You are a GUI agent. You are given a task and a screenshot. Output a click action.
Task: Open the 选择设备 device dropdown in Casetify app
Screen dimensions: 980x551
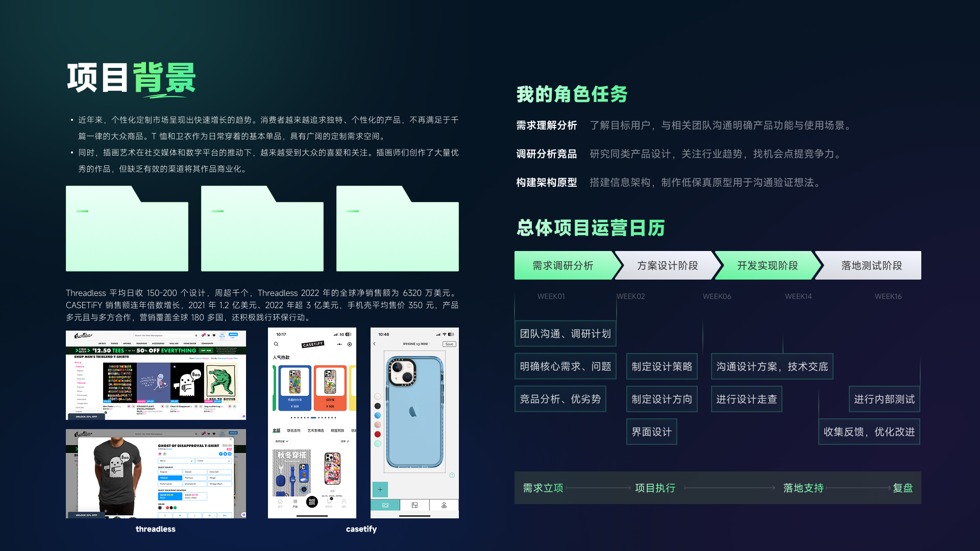282,441
